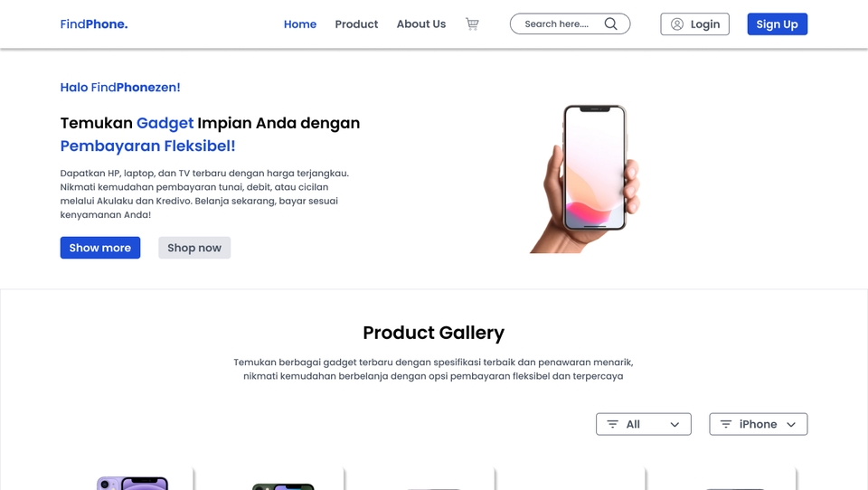This screenshot has width=868, height=490.
Task: Click the filter lines icon beside All
Action: point(612,424)
